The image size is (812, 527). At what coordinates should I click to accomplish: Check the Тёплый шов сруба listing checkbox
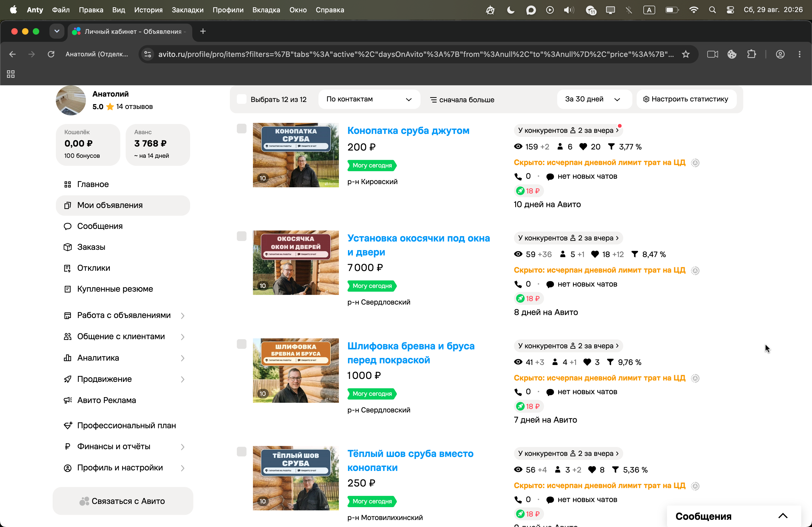coord(242,452)
